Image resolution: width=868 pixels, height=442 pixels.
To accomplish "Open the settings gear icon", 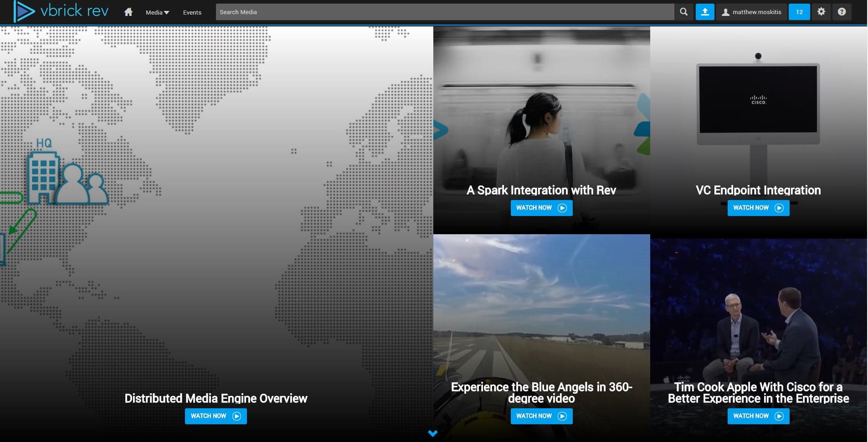I will (x=821, y=12).
